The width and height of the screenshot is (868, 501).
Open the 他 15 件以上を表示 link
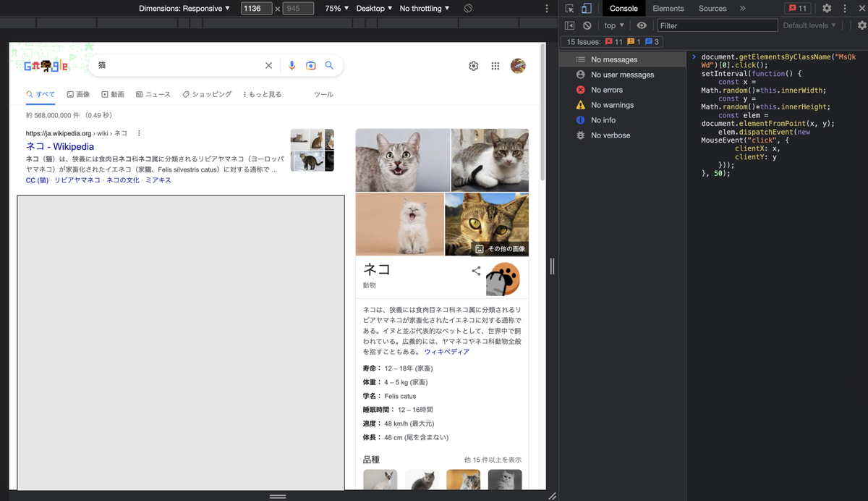pyautogui.click(x=493, y=460)
